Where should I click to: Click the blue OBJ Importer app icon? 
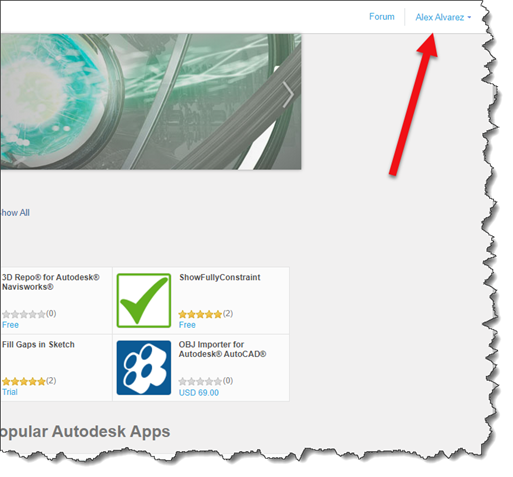pos(144,367)
